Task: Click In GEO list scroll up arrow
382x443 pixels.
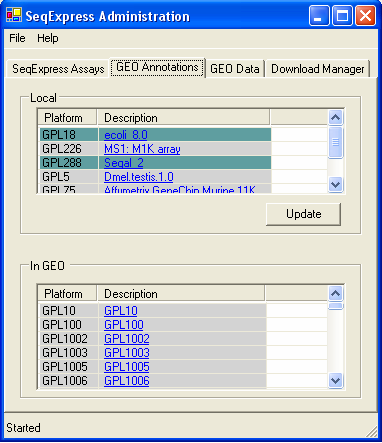Action: click(x=335, y=293)
